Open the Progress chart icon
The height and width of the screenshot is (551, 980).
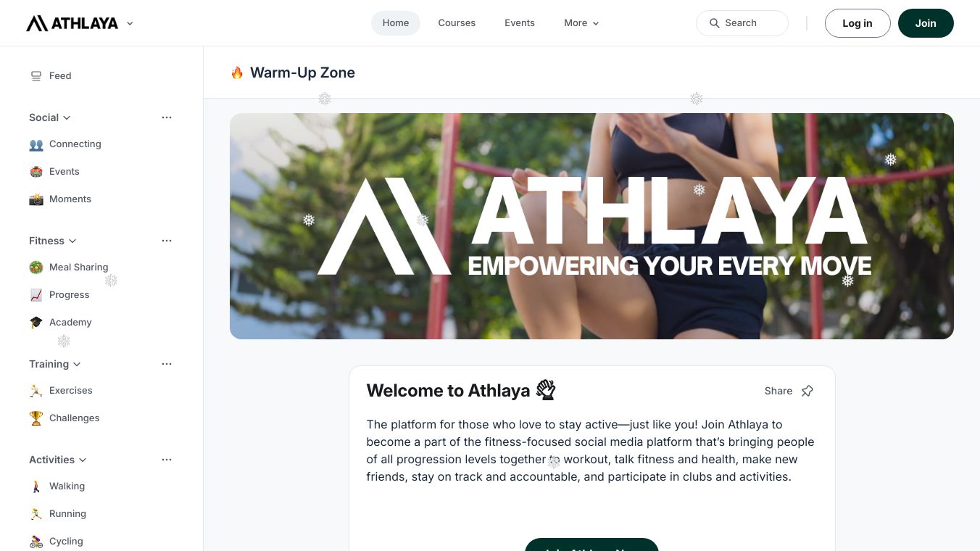[36, 295]
